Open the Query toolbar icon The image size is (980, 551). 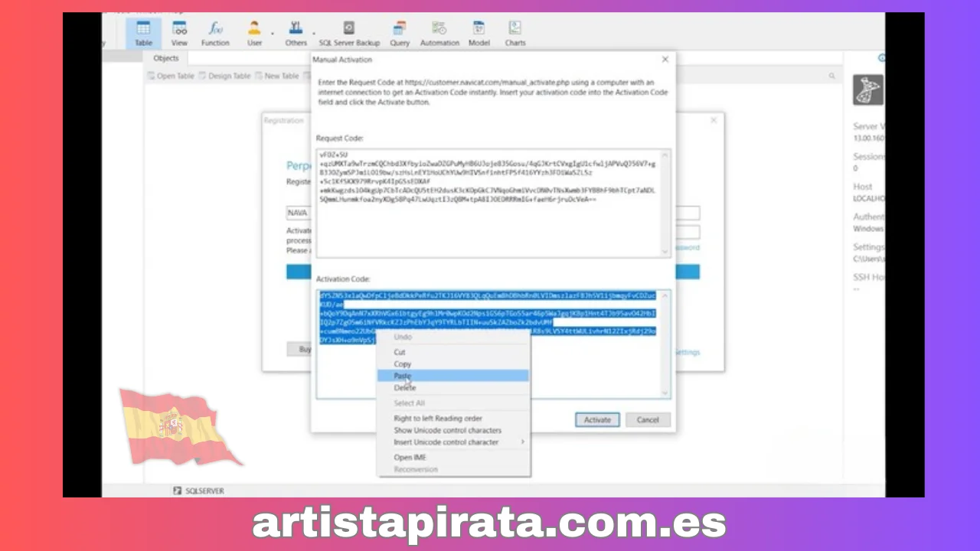(400, 33)
